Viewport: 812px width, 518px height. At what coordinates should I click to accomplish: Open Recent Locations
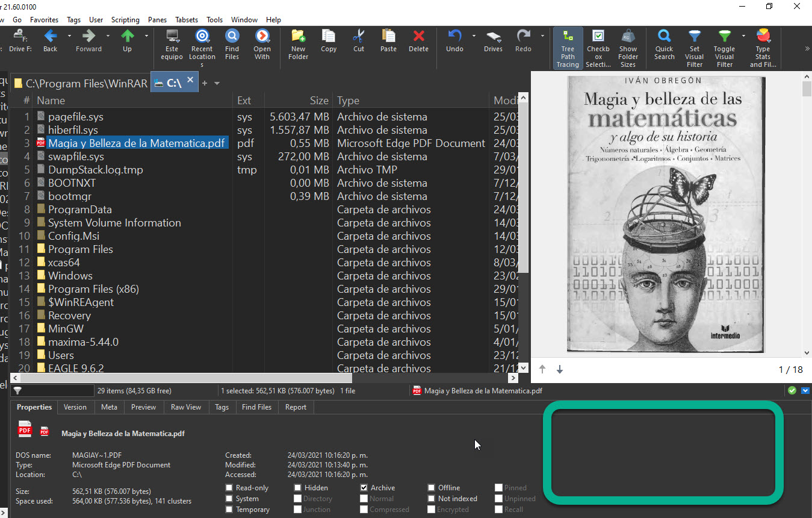202,48
